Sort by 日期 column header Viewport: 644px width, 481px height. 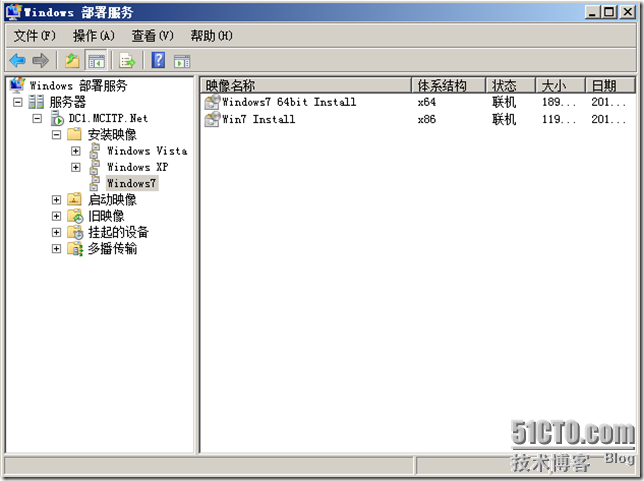click(x=610, y=85)
